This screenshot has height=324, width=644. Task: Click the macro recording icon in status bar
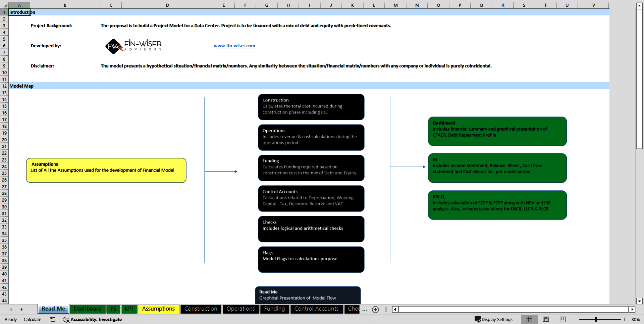pyautogui.click(x=53, y=319)
